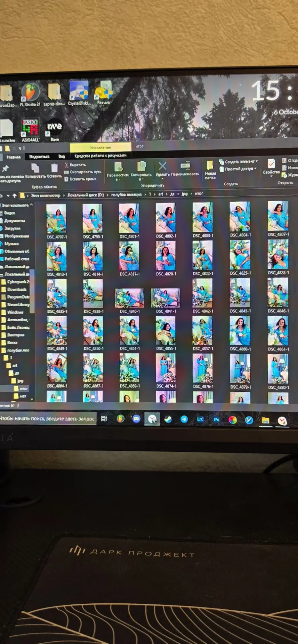Screen dimensions: 298x644
Task: Collapse Этот компьютер in the navigation tree
Action: (x=32, y=205)
